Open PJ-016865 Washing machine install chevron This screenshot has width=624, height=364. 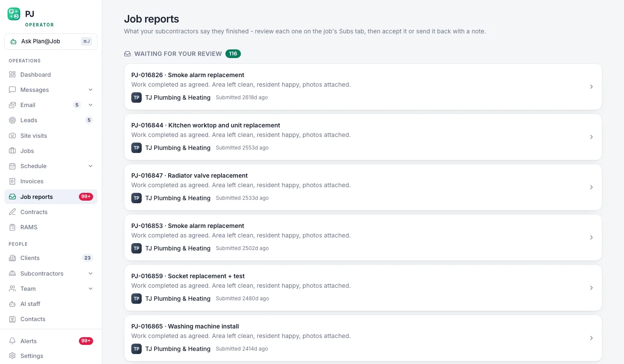point(591,338)
